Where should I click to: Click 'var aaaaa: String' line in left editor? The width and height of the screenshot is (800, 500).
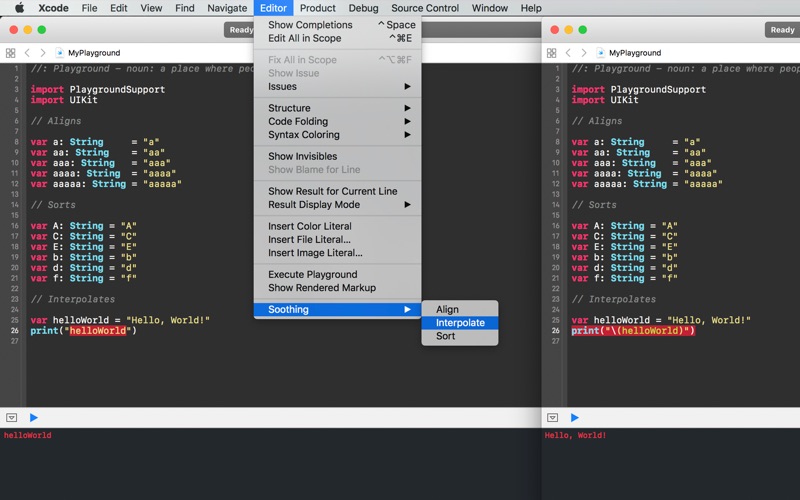click(x=106, y=184)
